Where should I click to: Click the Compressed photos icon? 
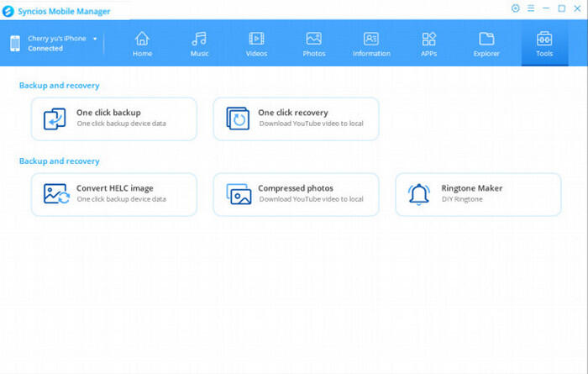[x=239, y=194]
